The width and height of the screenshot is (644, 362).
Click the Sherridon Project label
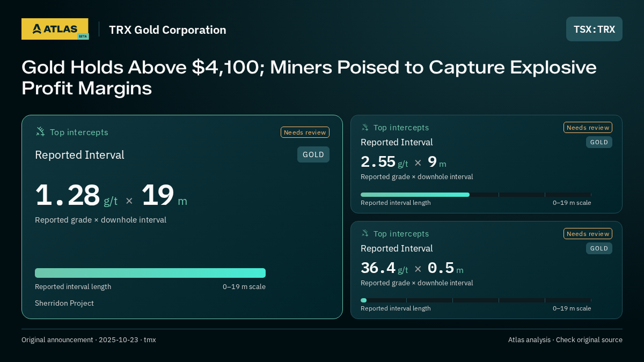(64, 303)
